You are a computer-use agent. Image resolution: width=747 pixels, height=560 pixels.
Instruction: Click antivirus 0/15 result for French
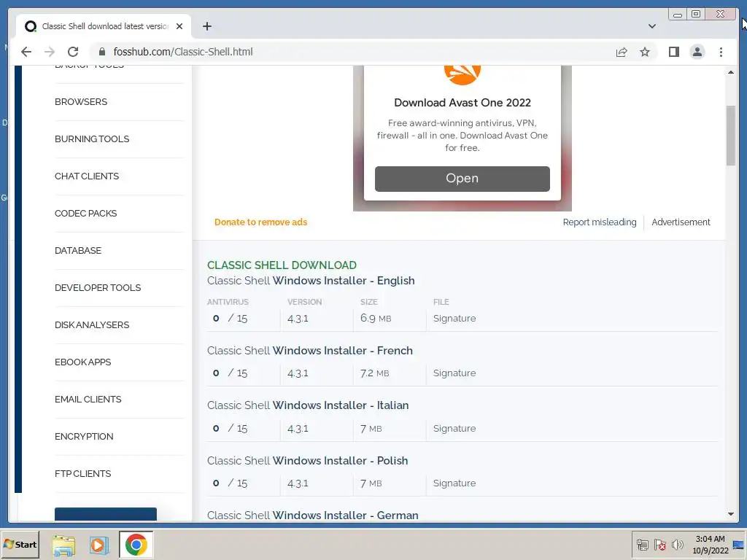coord(230,373)
